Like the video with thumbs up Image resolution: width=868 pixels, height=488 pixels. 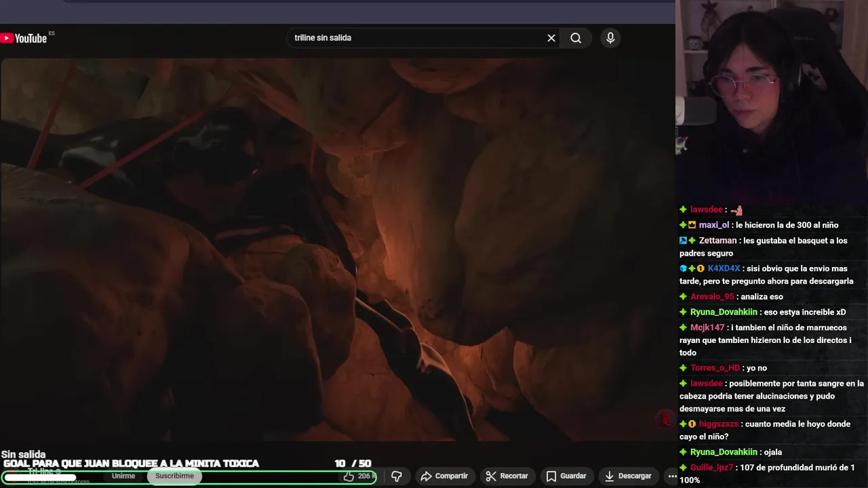point(359,476)
